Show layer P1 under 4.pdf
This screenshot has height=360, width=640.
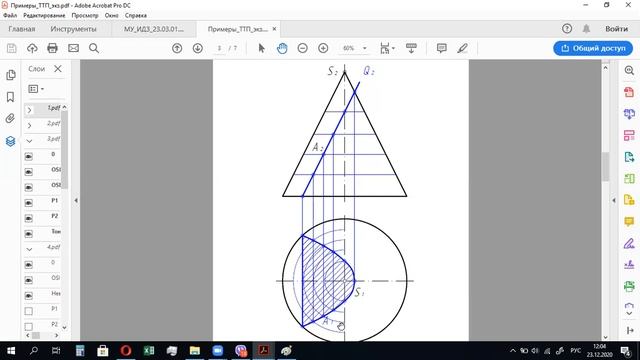pyautogui.click(x=29, y=311)
